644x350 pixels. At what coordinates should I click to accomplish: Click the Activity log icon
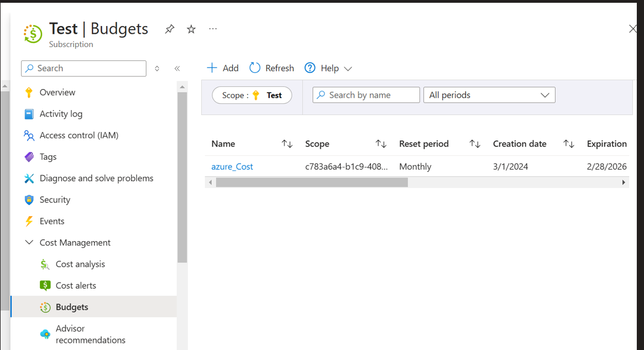(x=29, y=114)
